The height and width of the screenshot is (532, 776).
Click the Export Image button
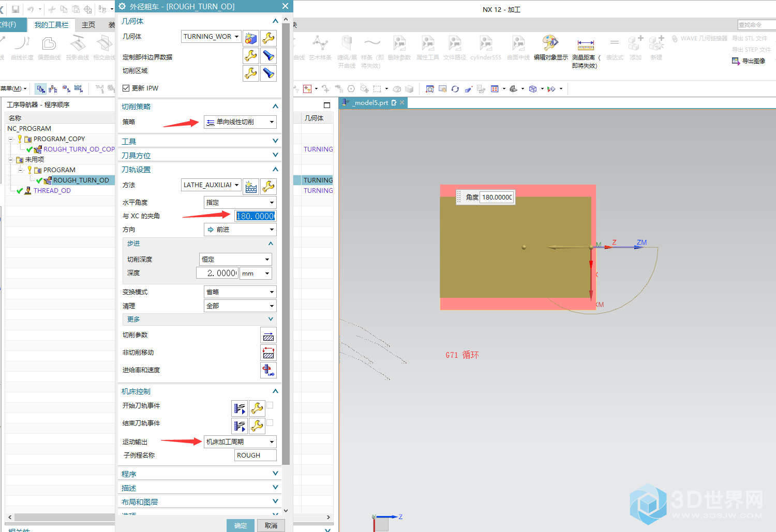click(x=749, y=61)
